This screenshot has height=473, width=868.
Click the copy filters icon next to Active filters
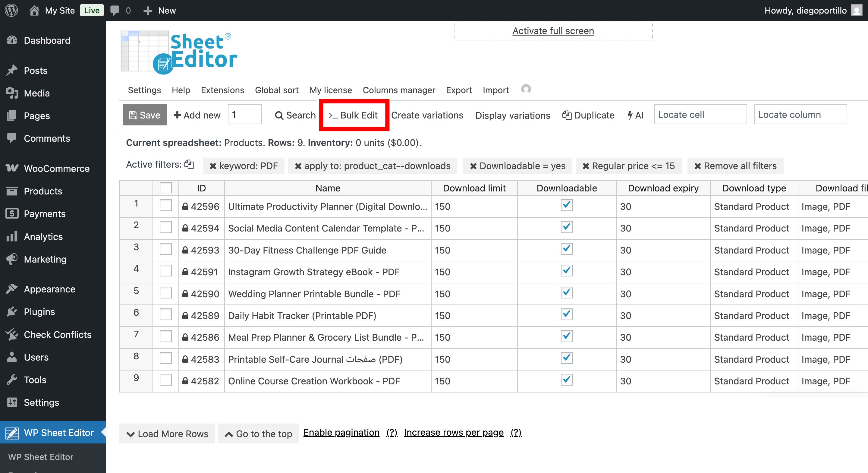[x=189, y=164]
